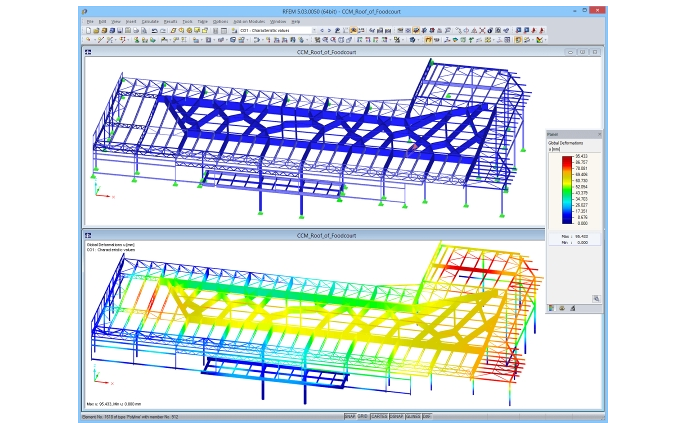Screen dimensions: 686x429
Task: Toggle the GLINES status bar button
Action: pyautogui.click(x=413, y=417)
